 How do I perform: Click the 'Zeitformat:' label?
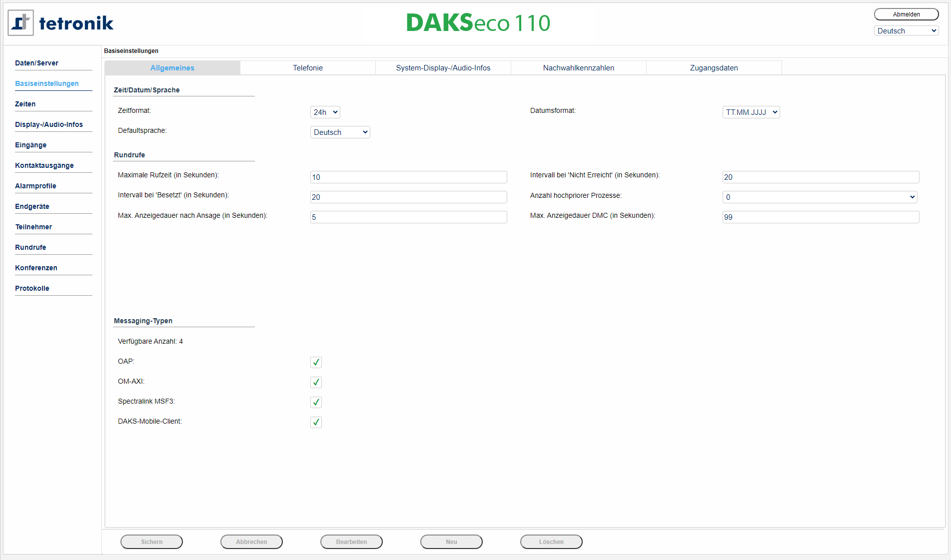(134, 110)
